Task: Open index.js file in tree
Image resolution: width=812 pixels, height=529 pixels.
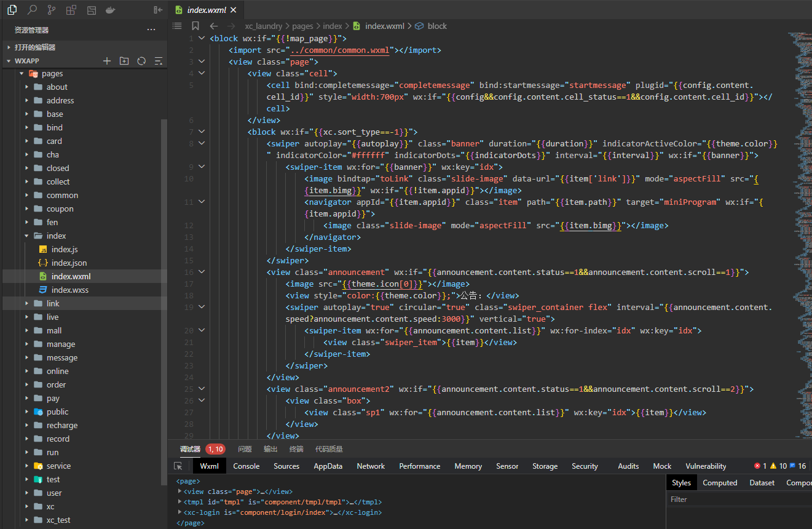Action: (64, 249)
